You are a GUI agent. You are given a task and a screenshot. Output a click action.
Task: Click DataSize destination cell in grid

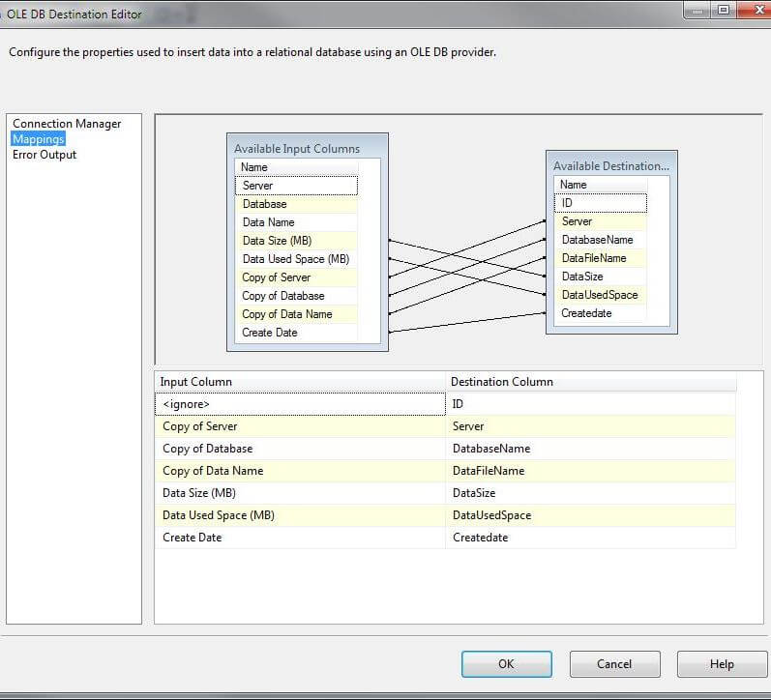(x=591, y=492)
